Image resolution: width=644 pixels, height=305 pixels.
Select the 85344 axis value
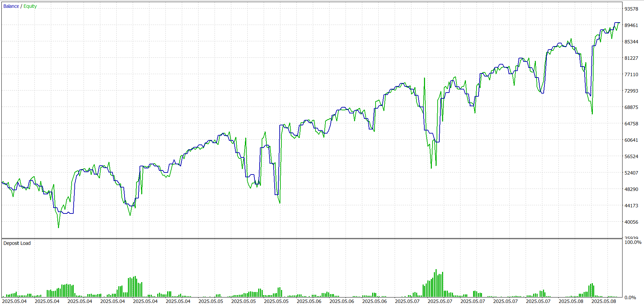631,42
